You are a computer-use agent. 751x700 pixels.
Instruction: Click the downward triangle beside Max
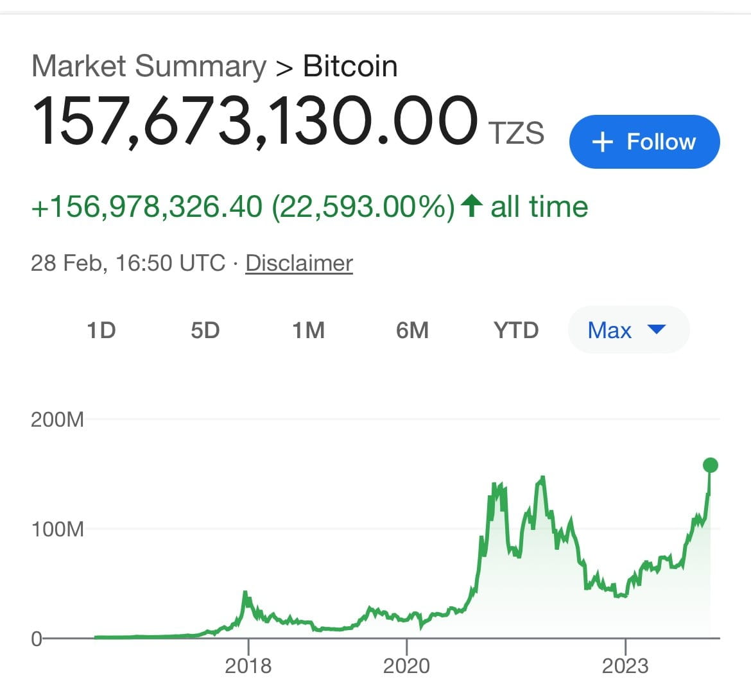[657, 330]
